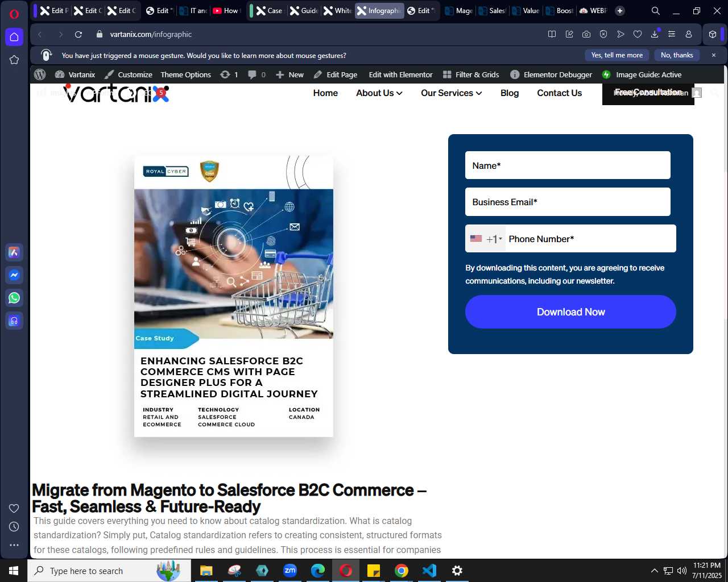Open the downloads icon in address bar
The image size is (728, 582).
pyautogui.click(x=655, y=35)
